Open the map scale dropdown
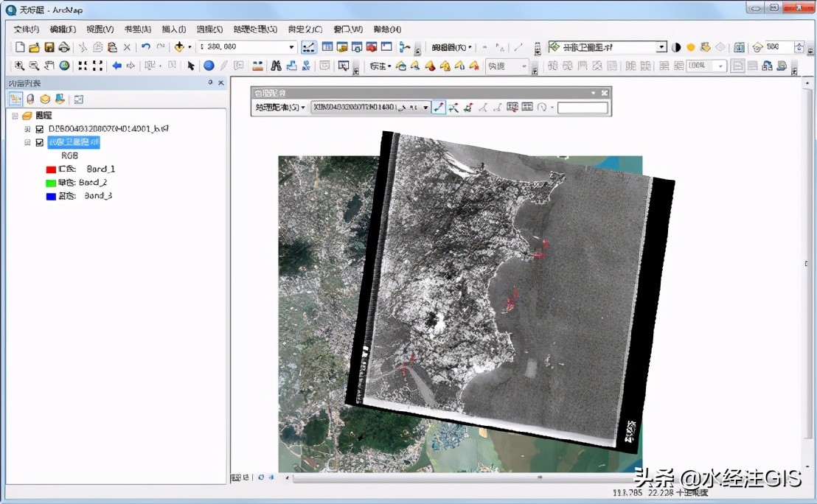This screenshot has height=504, width=817. (292, 47)
